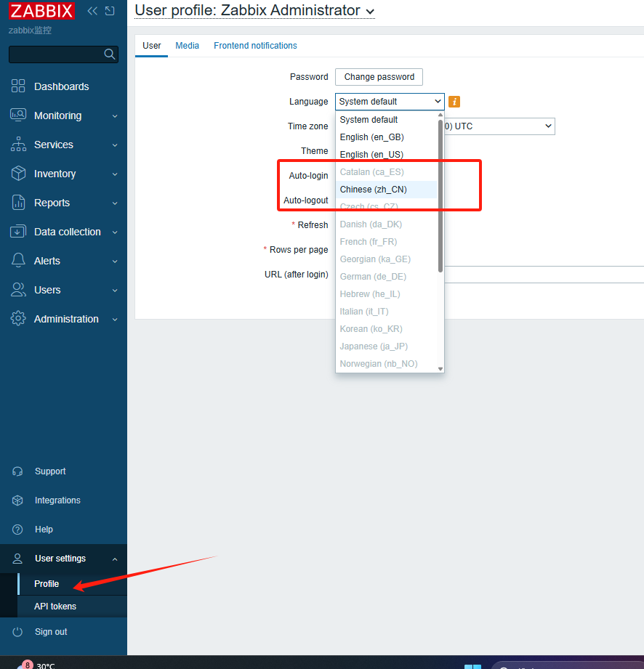Collapse the User settings section chevron
This screenshot has height=669, width=644.
(x=115, y=559)
